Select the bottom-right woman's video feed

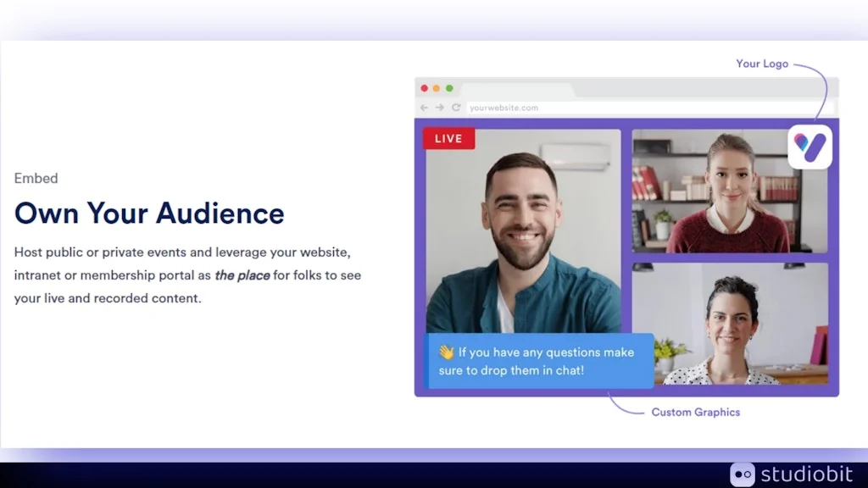[x=729, y=324]
